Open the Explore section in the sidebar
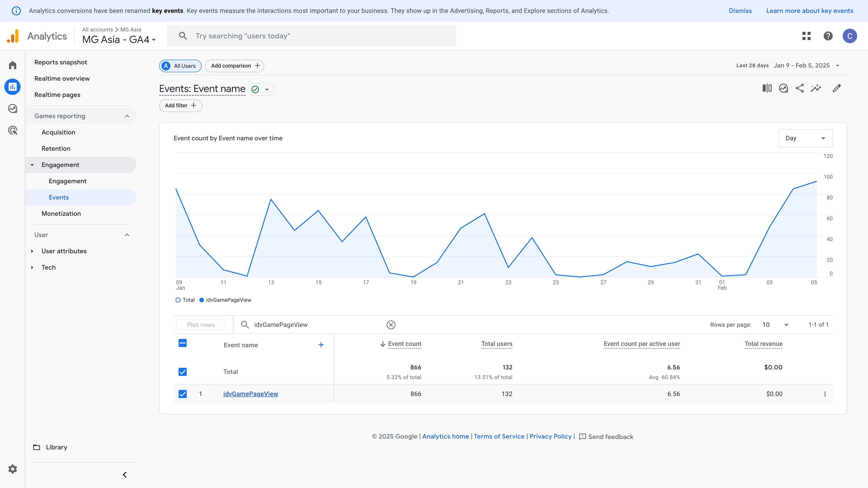Screen dimensions: 868x488 point(12,108)
